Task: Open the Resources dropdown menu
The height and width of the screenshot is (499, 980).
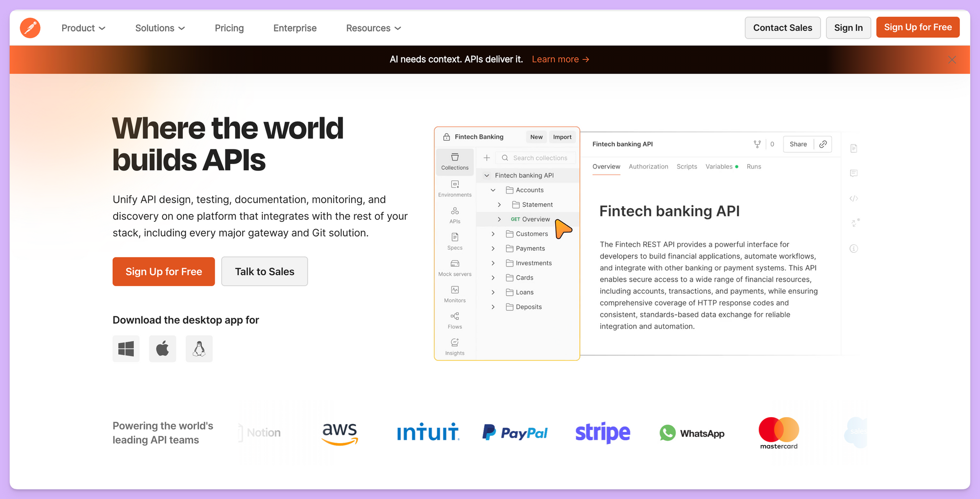Action: click(x=373, y=28)
